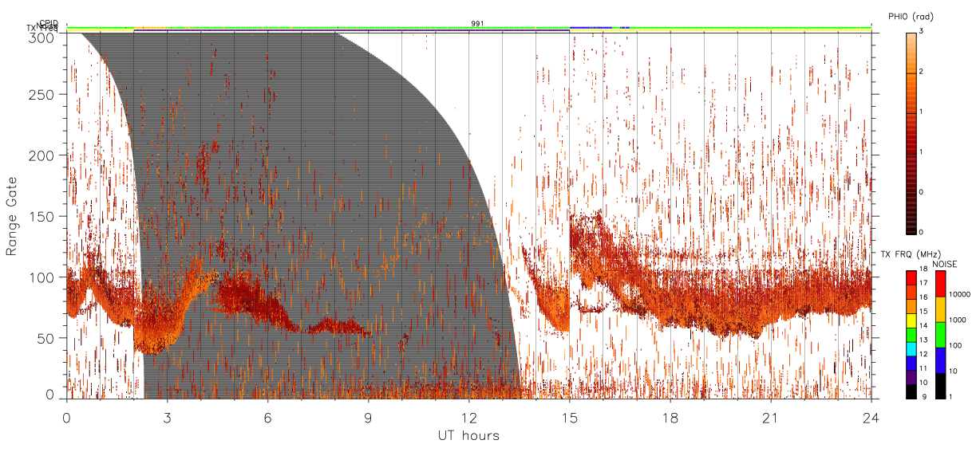Click the '100' NOISE legend label
980x452 pixels.
(x=956, y=345)
